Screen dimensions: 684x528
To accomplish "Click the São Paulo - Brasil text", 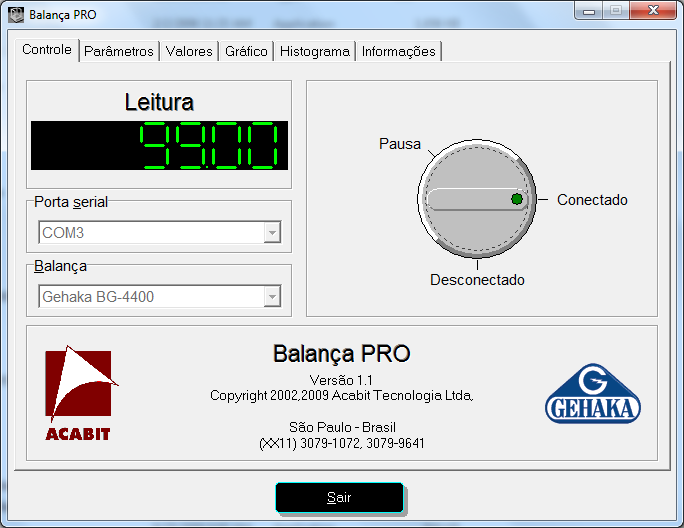I will [x=342, y=427].
